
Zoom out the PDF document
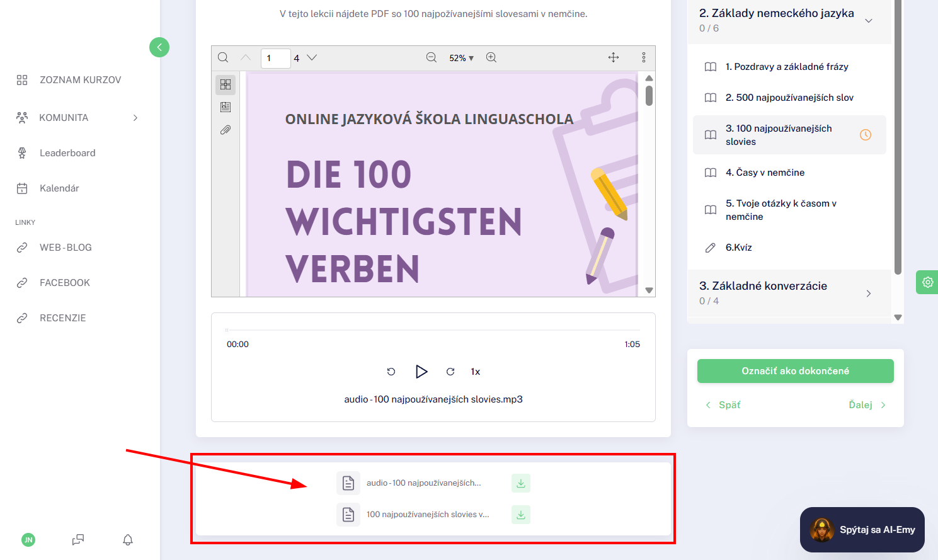[x=432, y=57]
